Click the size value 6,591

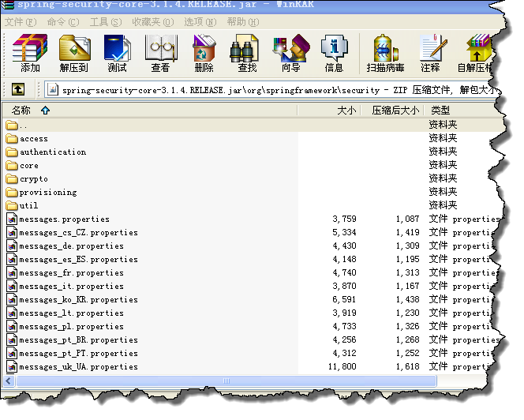click(x=344, y=299)
